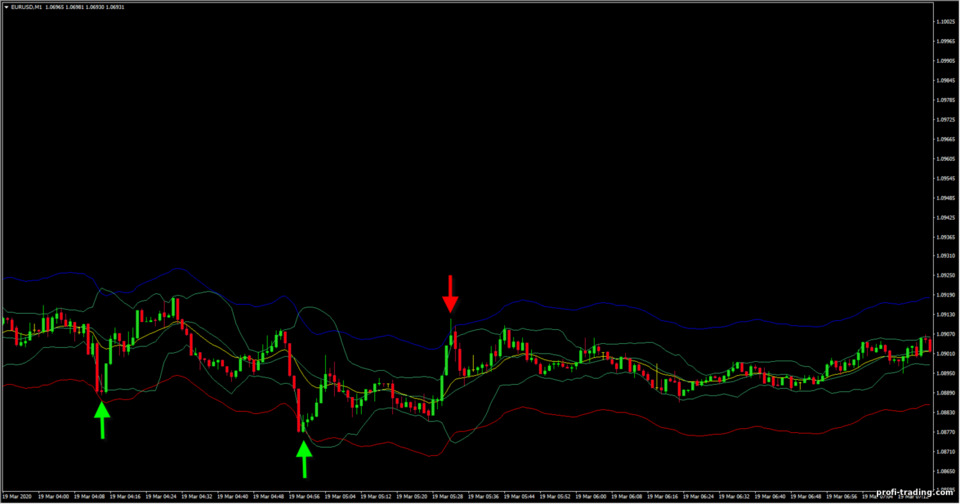Click the red down arrow sell signal

point(450,293)
